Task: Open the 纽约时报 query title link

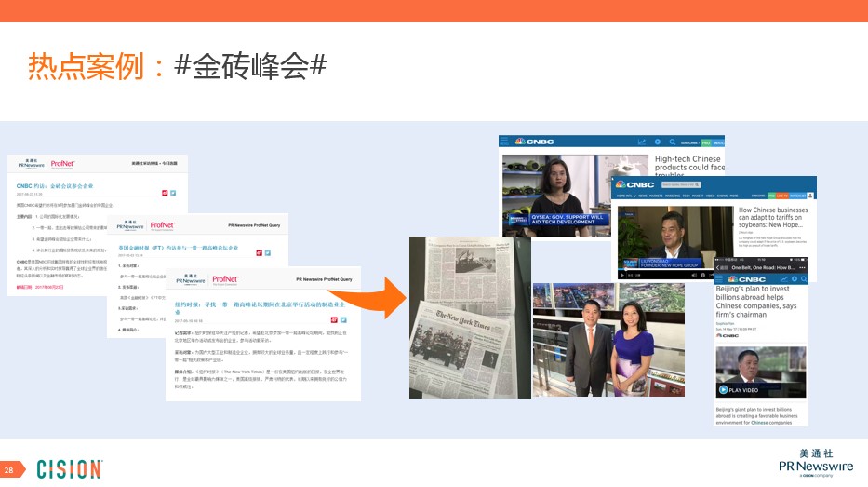Action: [x=260, y=307]
